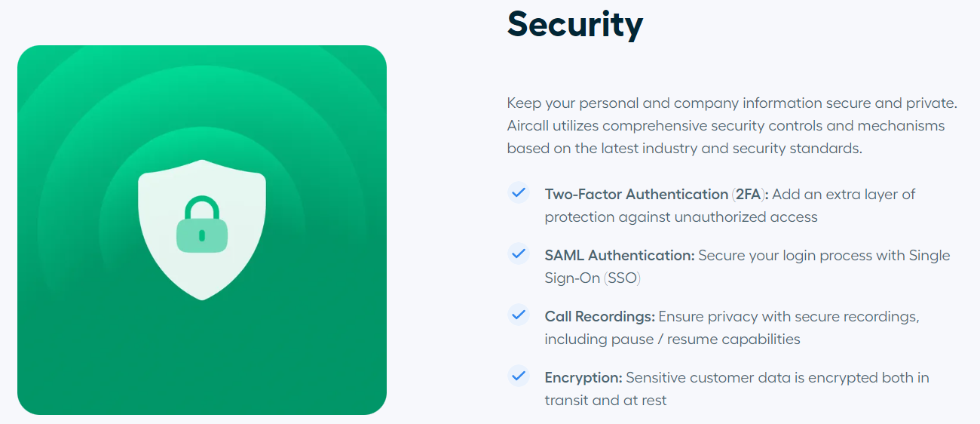Click the checkmark beside Two-Factor Authentication

[x=518, y=192]
